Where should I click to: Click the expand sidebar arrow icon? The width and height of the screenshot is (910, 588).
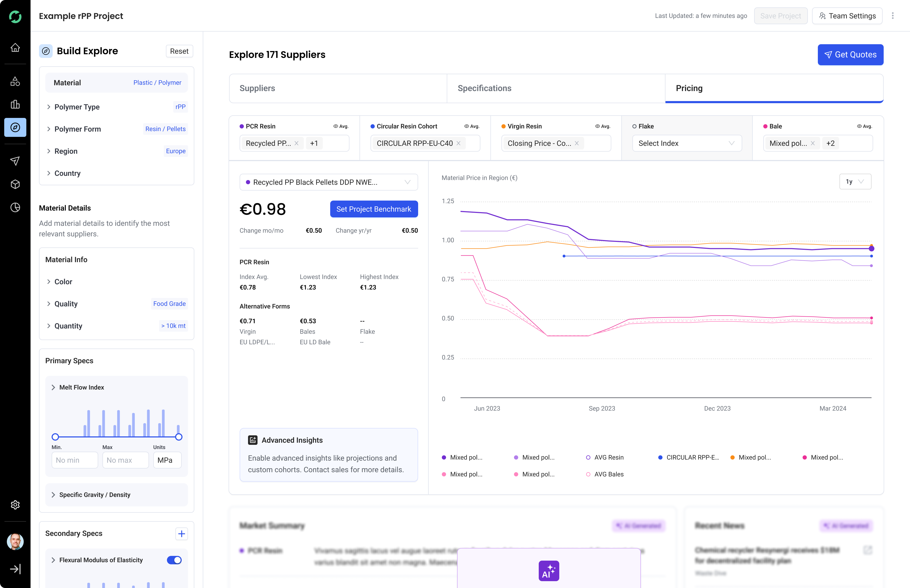(x=15, y=569)
